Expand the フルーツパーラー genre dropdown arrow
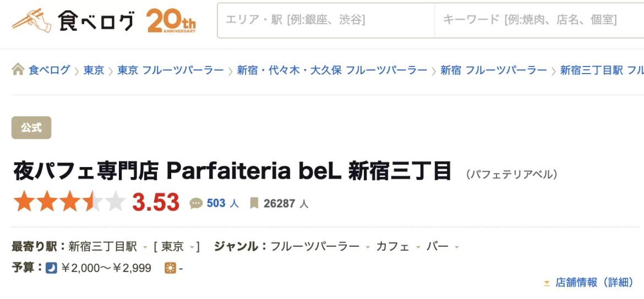 pos(368,247)
